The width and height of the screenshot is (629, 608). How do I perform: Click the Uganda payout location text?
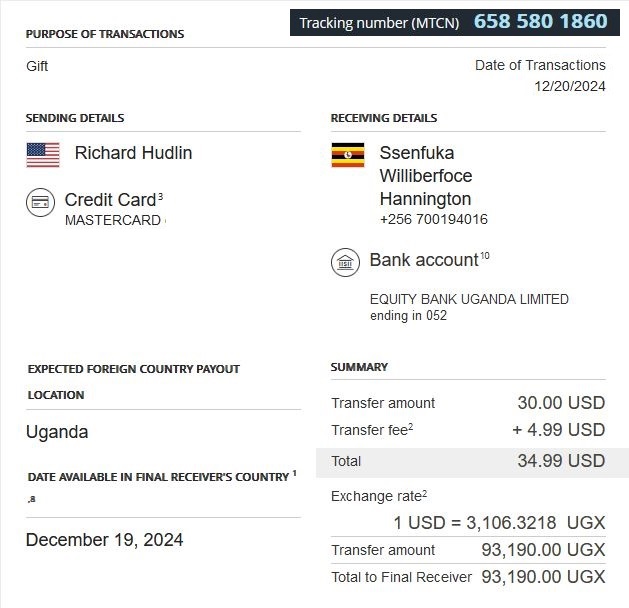tap(57, 432)
